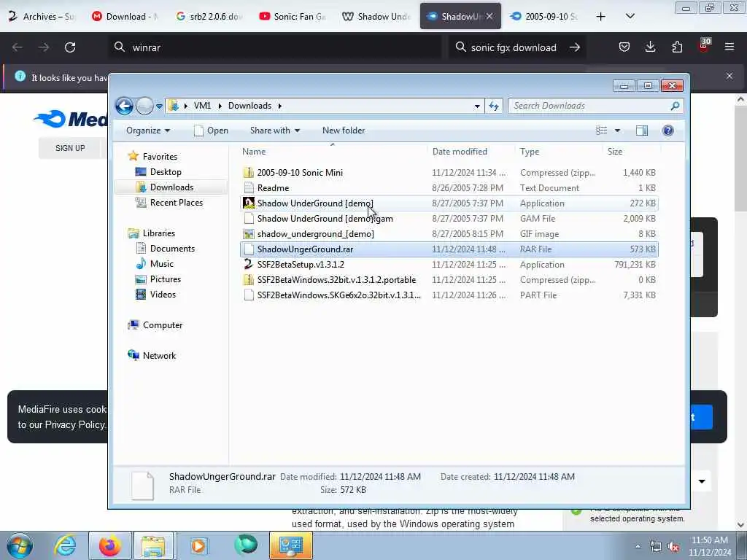Screen dimensions: 747x560
Task: Open recent locations dropdown beside forward button
Action: point(159,106)
